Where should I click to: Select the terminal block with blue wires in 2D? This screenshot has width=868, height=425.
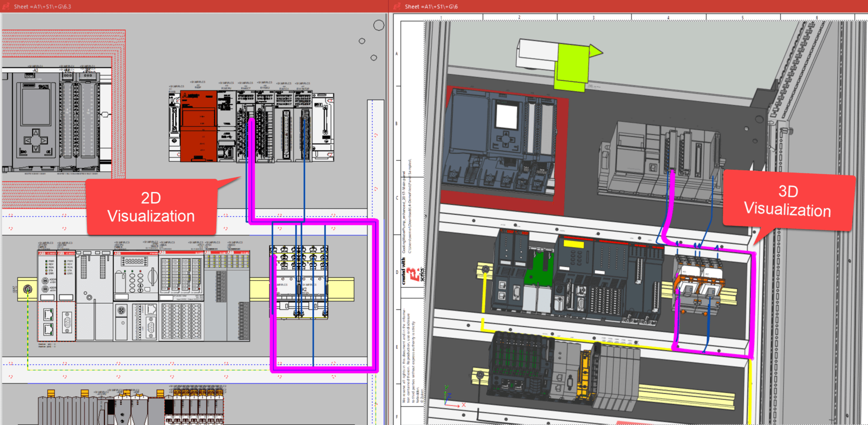(x=299, y=281)
